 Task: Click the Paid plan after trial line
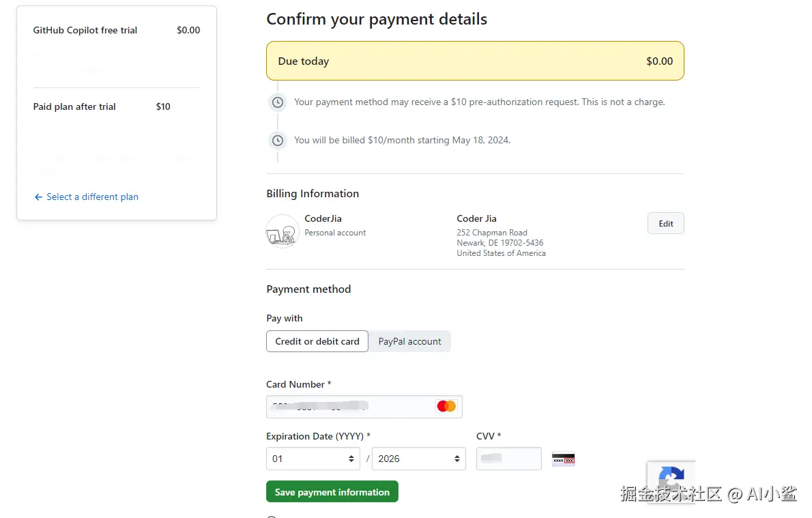click(x=74, y=106)
